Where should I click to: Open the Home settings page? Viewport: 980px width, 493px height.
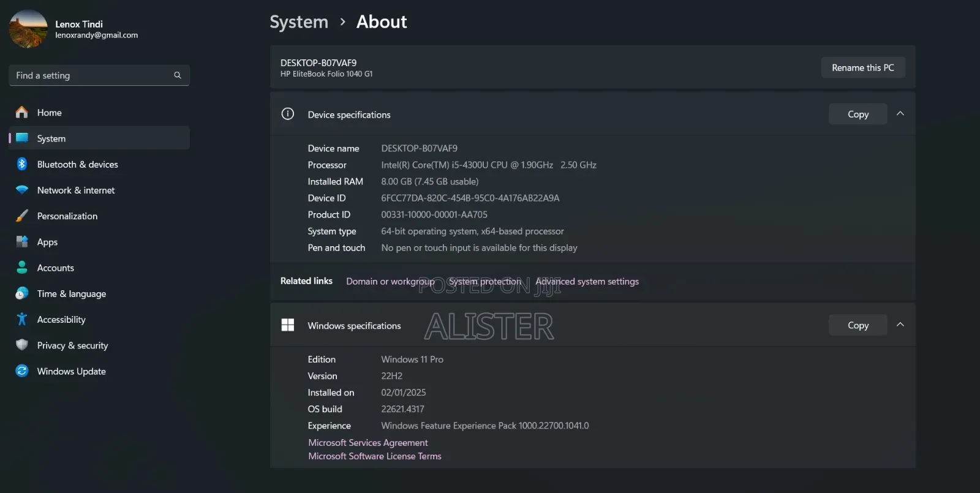tap(99, 112)
